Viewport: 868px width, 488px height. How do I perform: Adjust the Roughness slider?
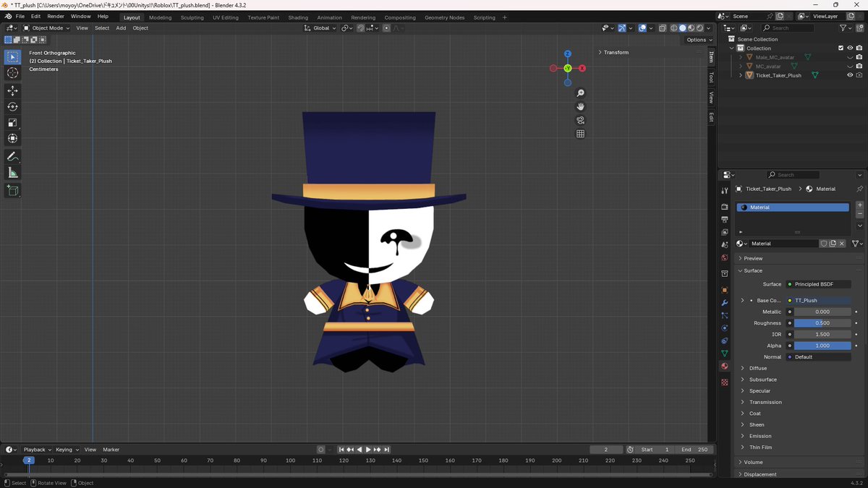(x=822, y=323)
